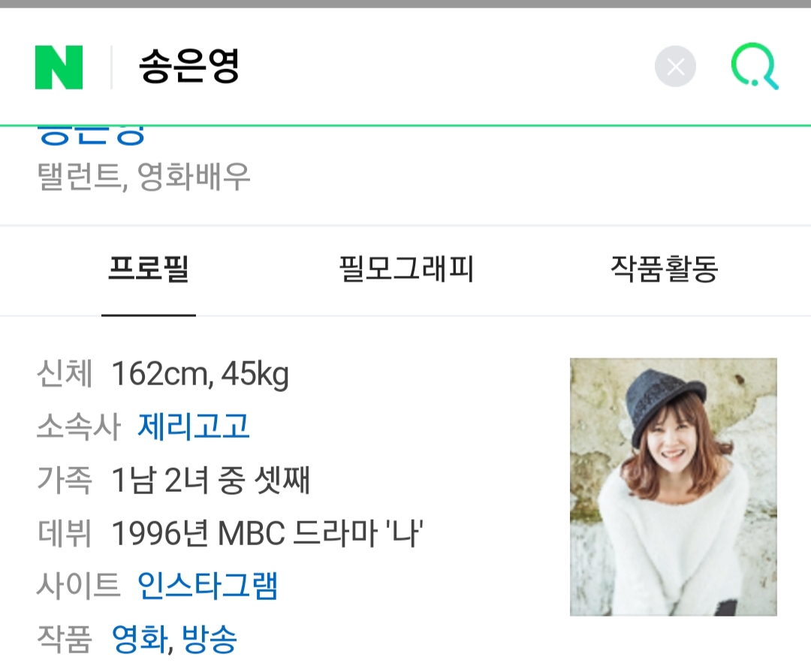Tap the green Naver N logo
The height and width of the screenshot is (672, 811).
(x=59, y=68)
